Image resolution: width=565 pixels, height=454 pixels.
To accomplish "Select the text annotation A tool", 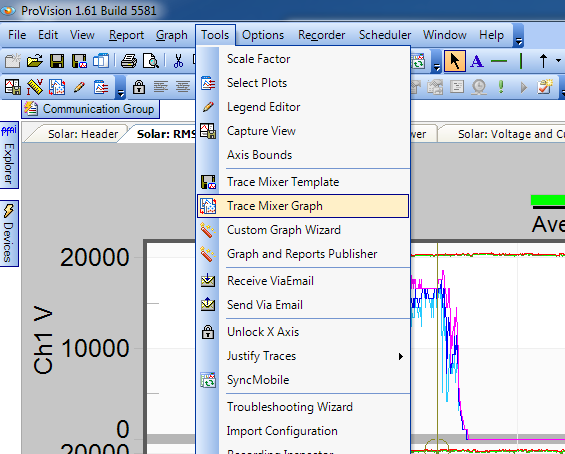I will click(477, 61).
